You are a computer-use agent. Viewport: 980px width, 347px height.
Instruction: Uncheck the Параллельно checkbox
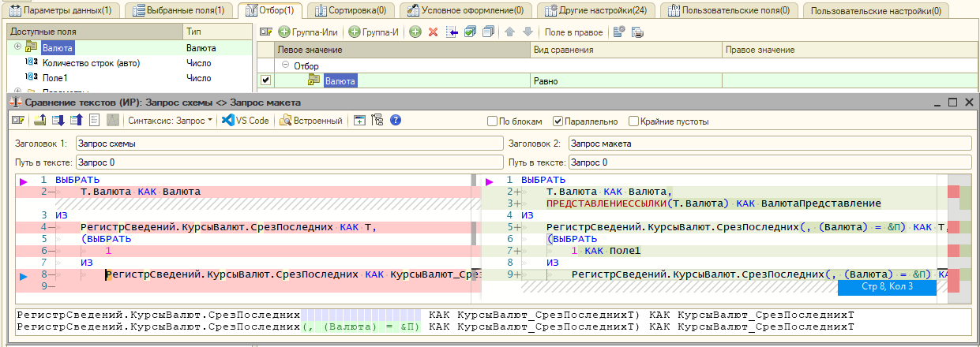pos(558,121)
